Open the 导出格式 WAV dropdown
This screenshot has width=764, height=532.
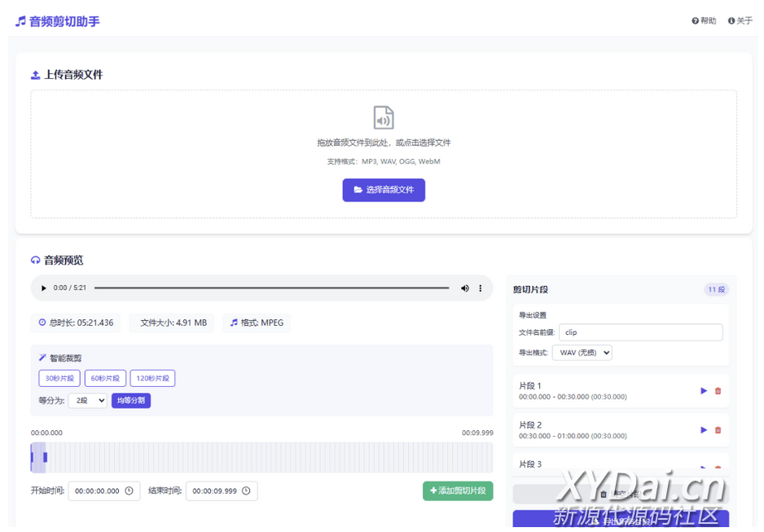(582, 353)
